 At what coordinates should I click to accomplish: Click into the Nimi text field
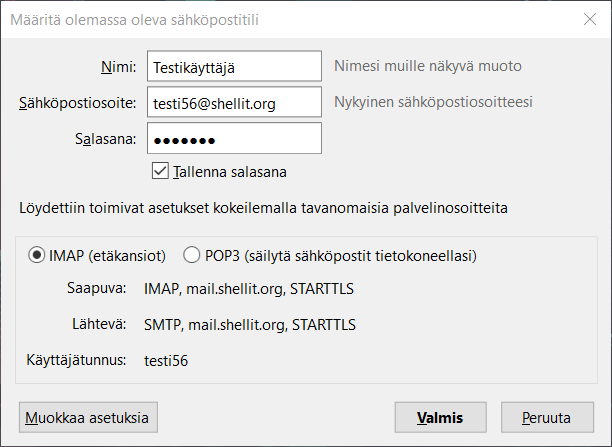click(x=234, y=66)
